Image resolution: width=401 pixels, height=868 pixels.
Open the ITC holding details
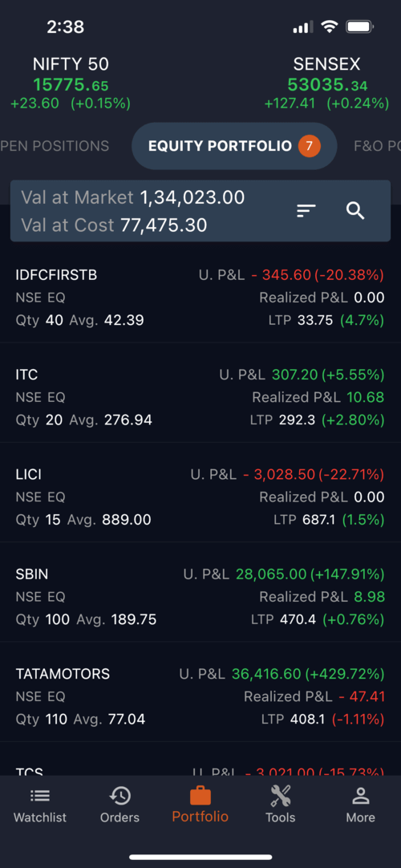click(200, 397)
